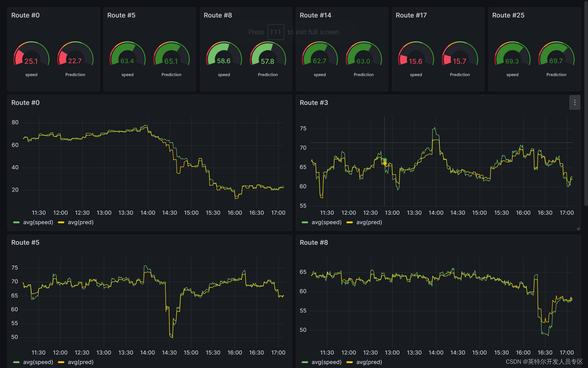Open the Route #25 gauge panel title menu
Screen dimensions: 588x368
(x=508, y=15)
